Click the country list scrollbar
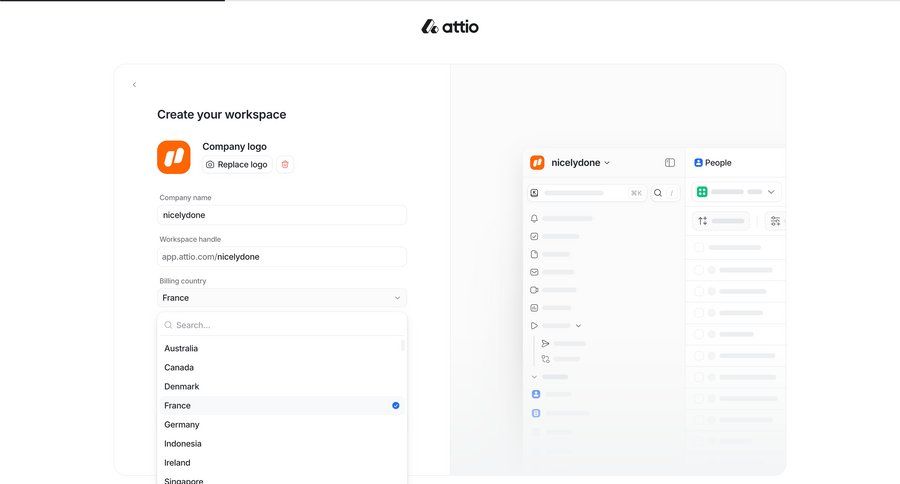Image resolution: width=900 pixels, height=484 pixels. point(403,345)
